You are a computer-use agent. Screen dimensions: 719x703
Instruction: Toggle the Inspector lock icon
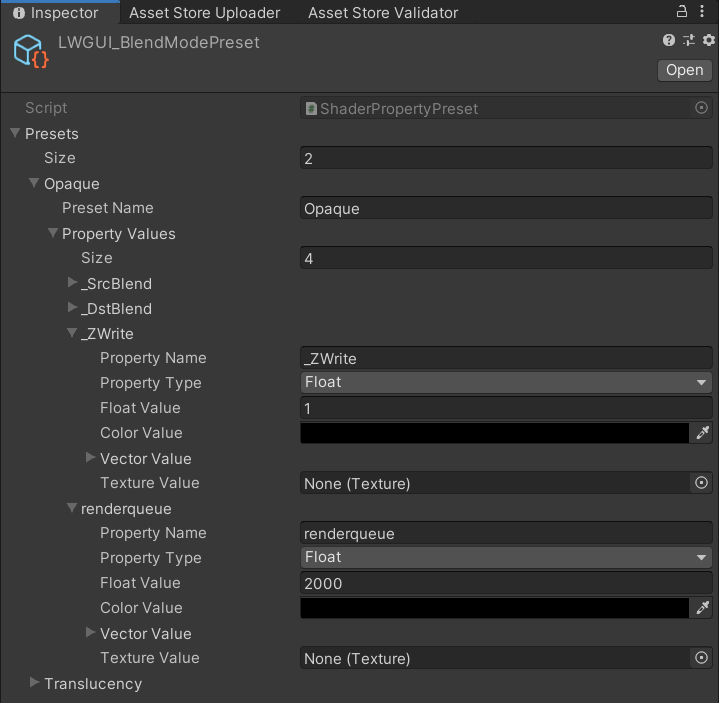tap(682, 12)
